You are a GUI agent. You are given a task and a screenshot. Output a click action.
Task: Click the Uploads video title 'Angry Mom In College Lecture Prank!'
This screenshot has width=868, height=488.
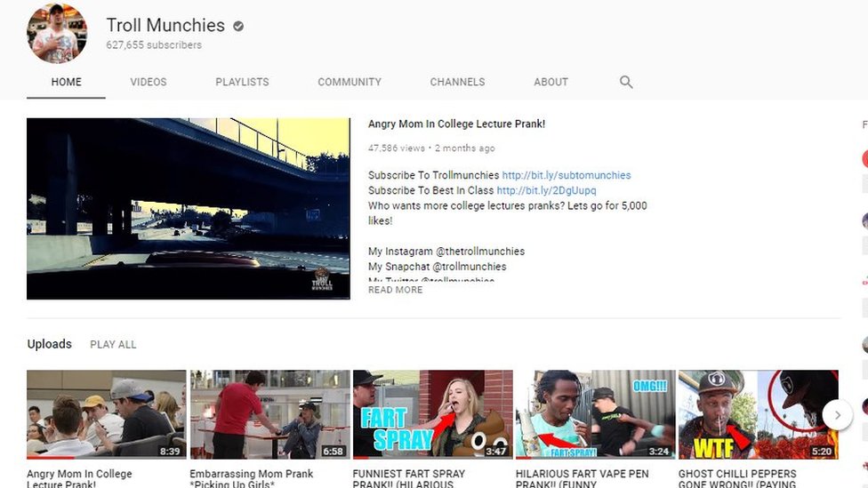[x=79, y=478]
